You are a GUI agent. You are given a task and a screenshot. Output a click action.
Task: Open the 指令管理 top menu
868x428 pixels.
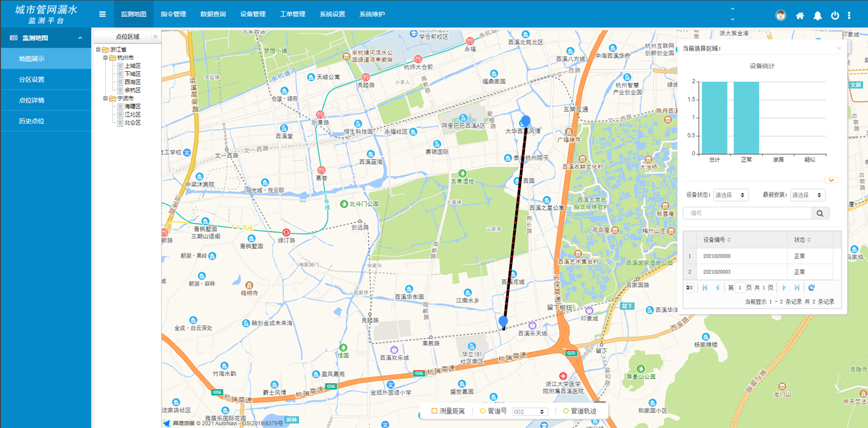pyautogui.click(x=173, y=15)
